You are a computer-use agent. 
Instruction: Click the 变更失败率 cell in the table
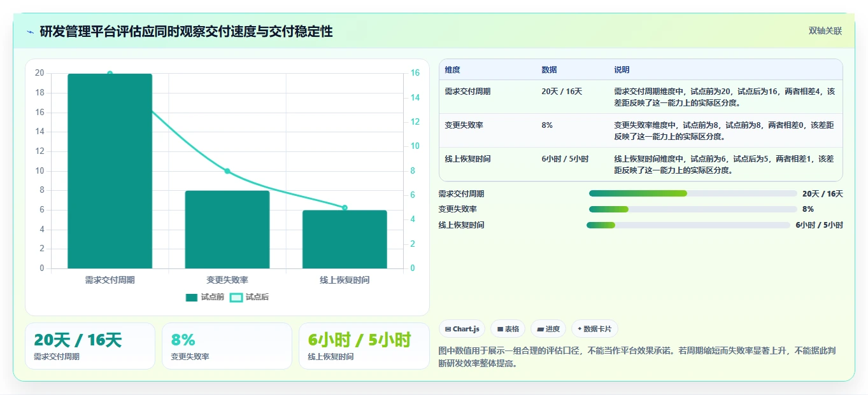[x=464, y=125]
